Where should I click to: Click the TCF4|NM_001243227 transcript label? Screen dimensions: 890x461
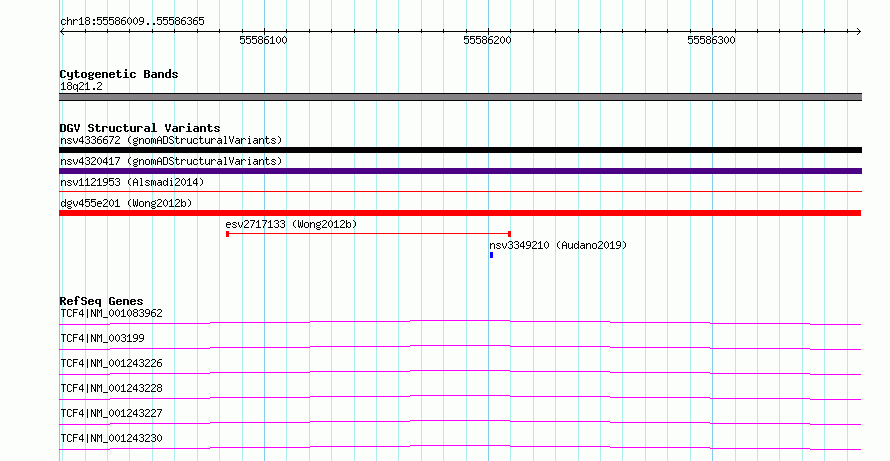coord(111,413)
